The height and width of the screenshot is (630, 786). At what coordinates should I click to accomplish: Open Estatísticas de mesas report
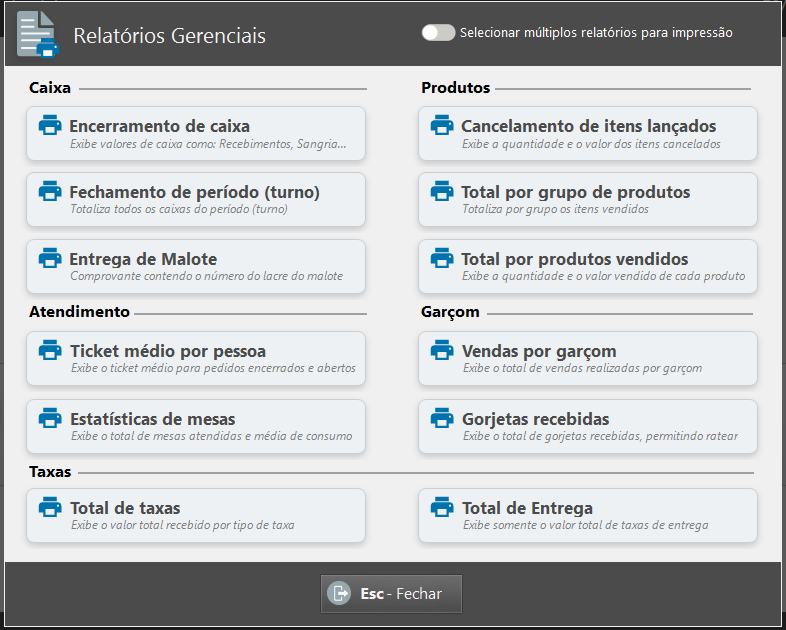point(196,426)
